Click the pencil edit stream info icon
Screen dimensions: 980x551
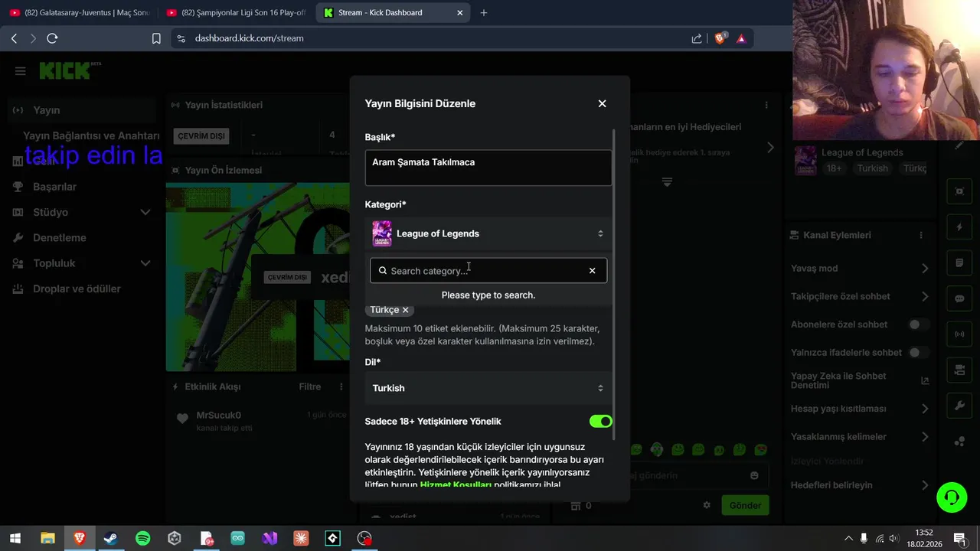959,145
